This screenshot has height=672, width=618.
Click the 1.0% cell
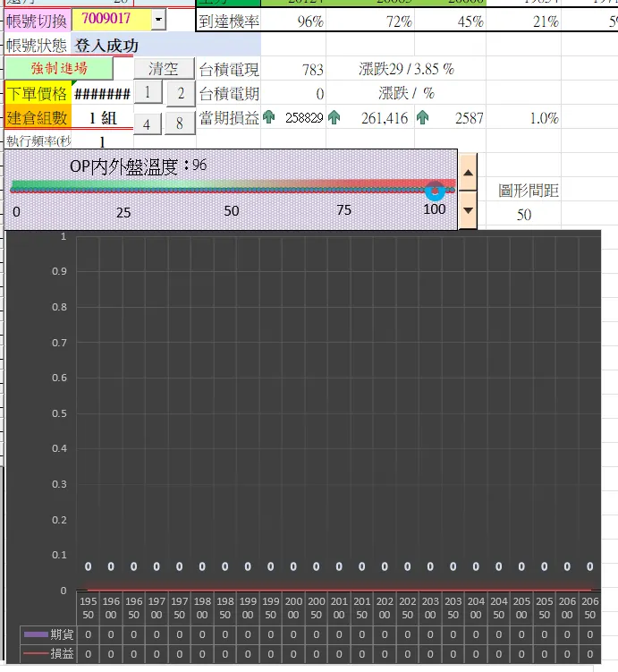tap(523, 118)
